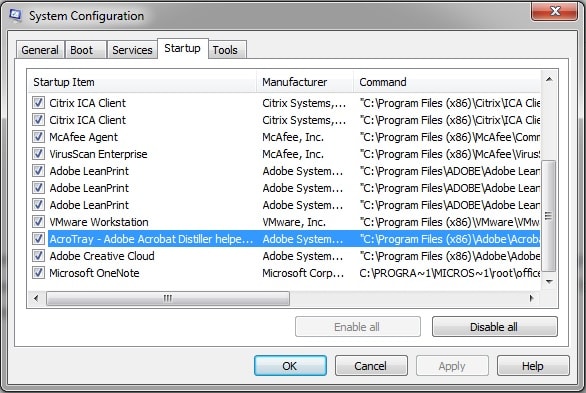Uncheck the VMware Workstation checkbox
The height and width of the screenshot is (393, 586).
click(x=38, y=222)
